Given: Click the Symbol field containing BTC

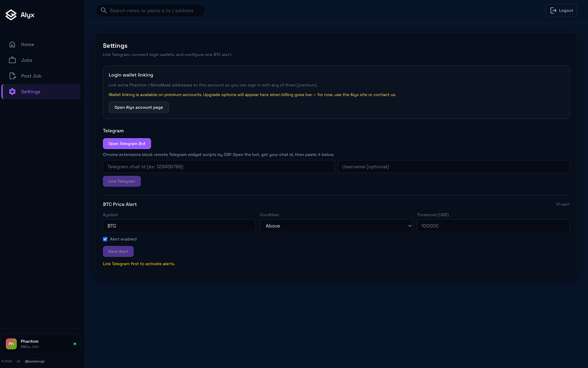Looking at the screenshot, I should pos(179,226).
